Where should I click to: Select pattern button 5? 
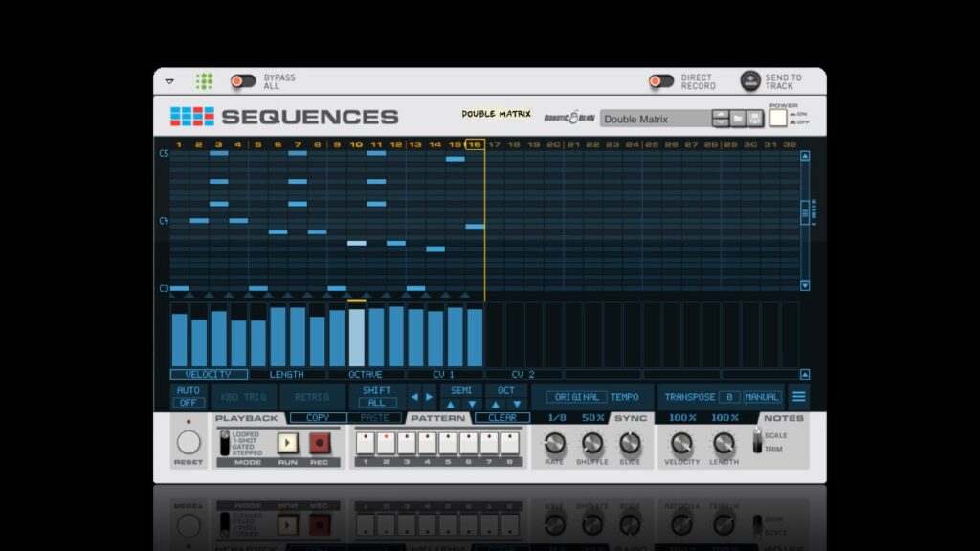[448, 443]
